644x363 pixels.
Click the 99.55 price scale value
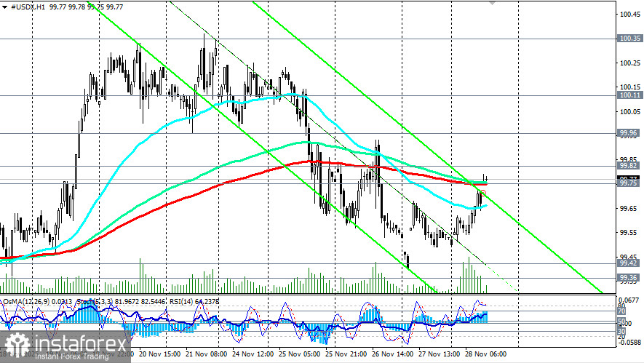pyautogui.click(x=629, y=233)
